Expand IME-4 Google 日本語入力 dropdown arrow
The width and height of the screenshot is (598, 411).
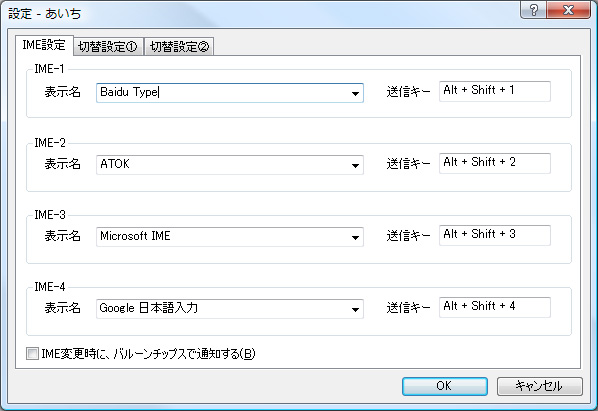355,310
